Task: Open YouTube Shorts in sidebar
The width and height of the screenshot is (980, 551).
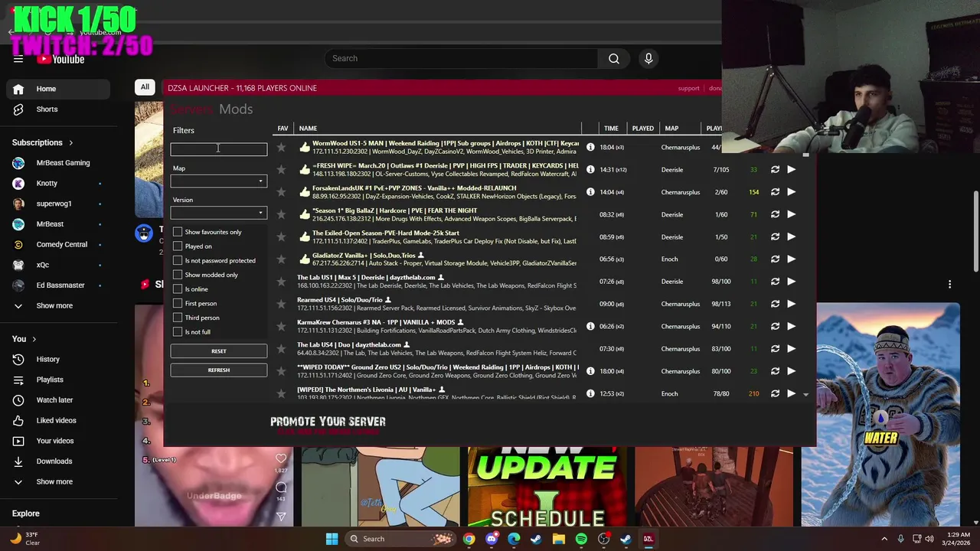Action: coord(58,109)
